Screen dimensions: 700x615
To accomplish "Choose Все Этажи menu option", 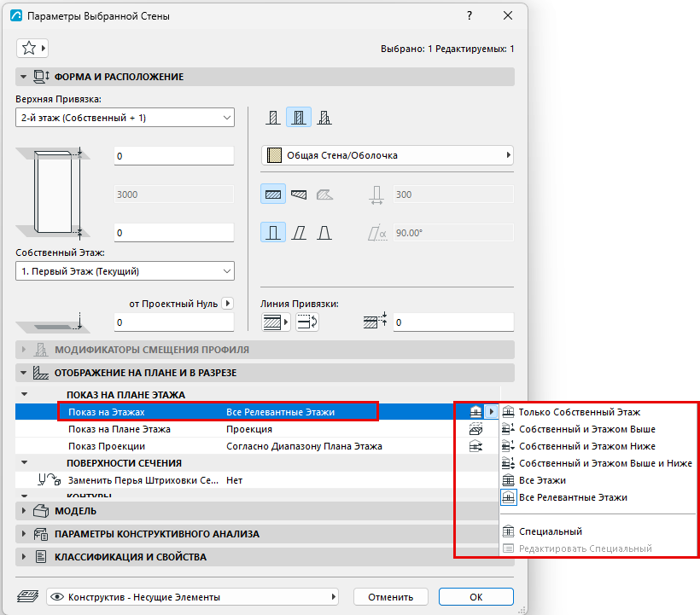I will [x=598, y=480].
